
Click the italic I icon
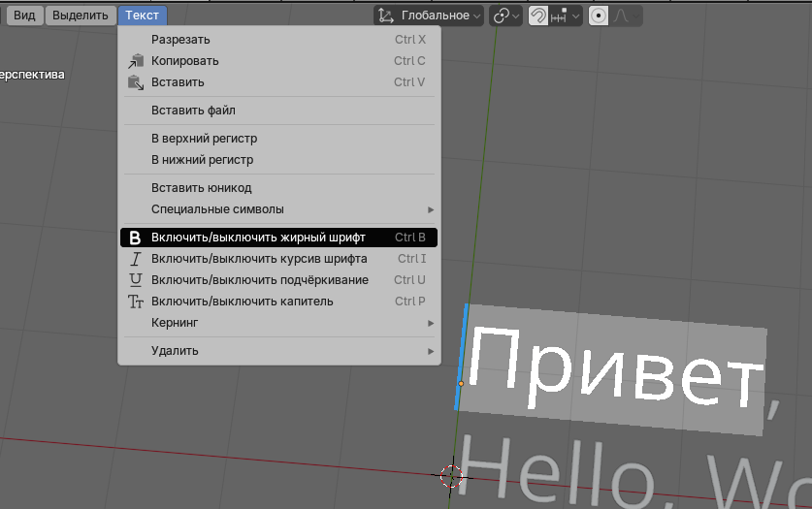coord(136,259)
